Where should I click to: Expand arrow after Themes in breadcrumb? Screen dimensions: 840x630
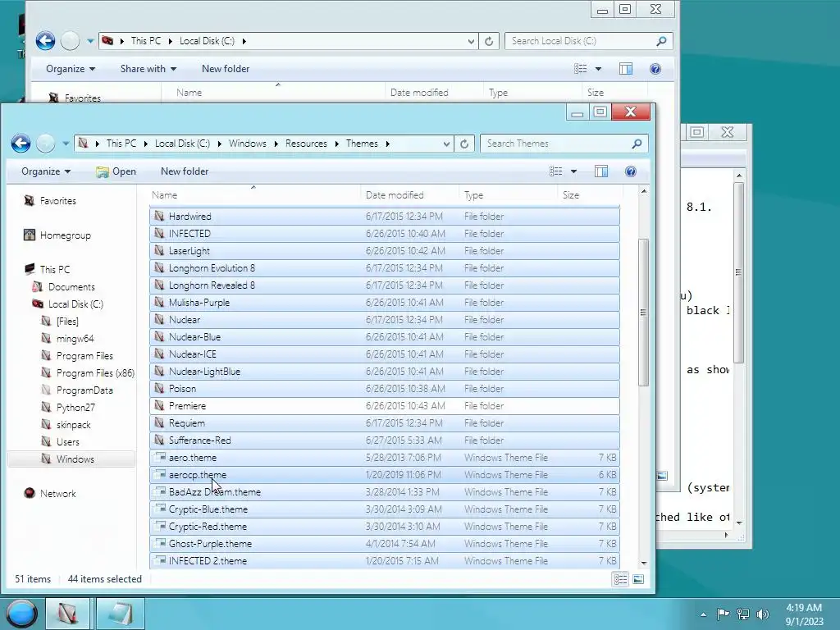[x=387, y=144]
